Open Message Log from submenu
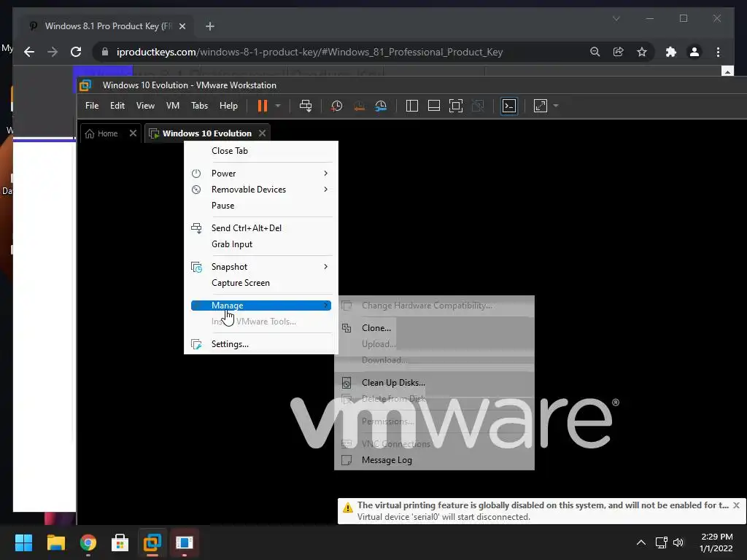This screenshot has height=560, width=747. click(x=434, y=460)
